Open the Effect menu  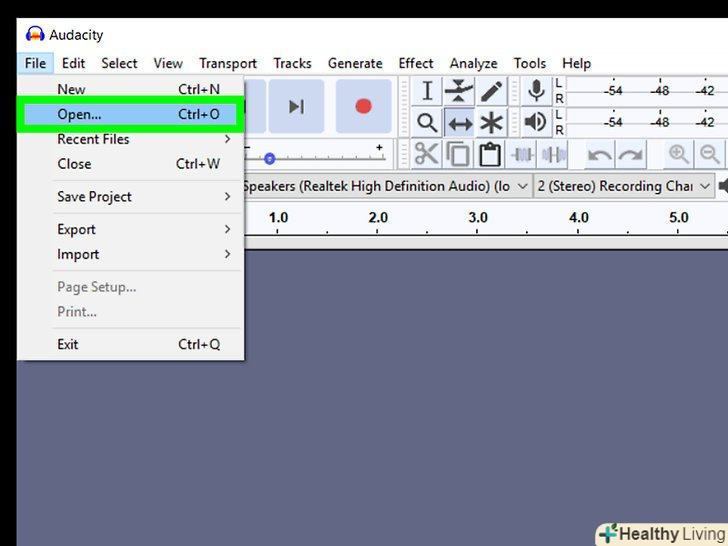coord(416,63)
